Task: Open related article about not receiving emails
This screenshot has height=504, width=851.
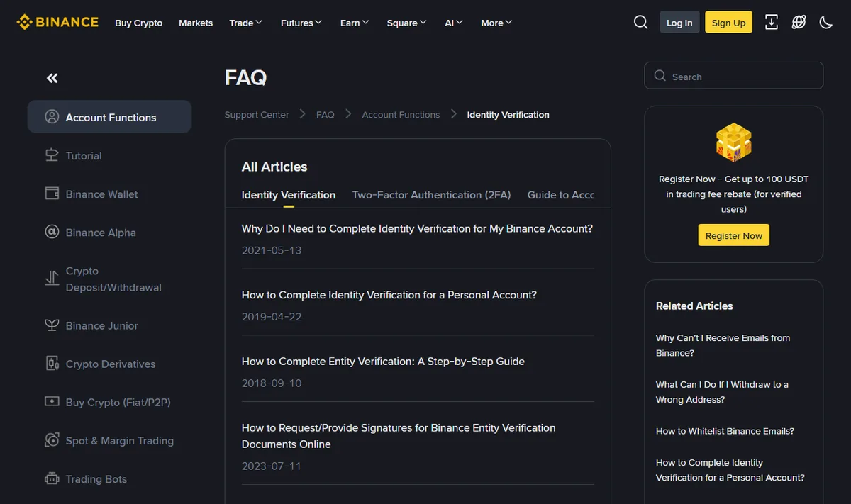Action: point(723,345)
